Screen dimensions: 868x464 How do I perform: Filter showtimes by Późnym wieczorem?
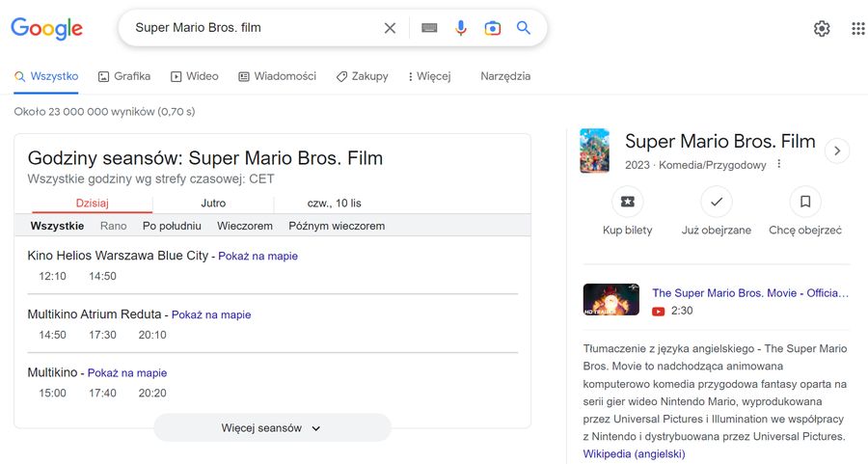[337, 226]
